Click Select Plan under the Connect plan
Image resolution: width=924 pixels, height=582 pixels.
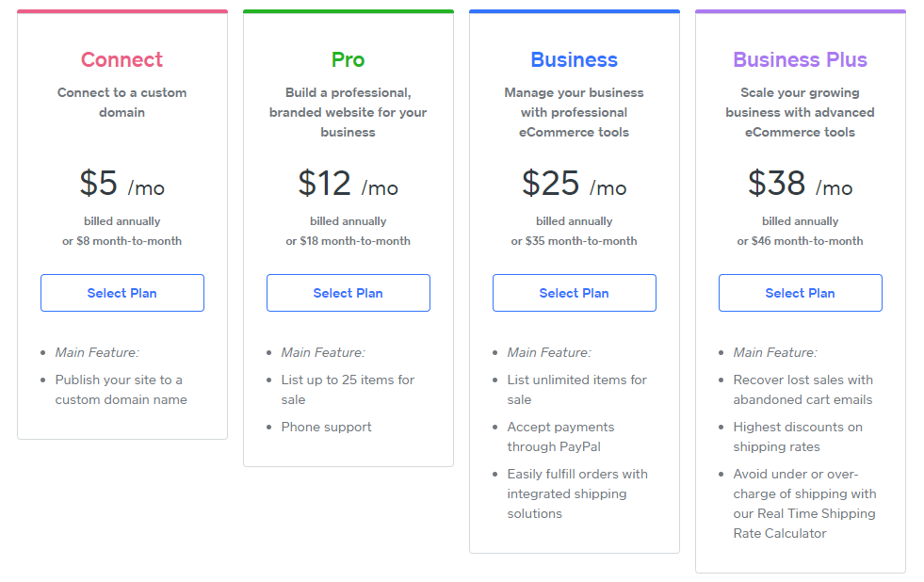pos(122,293)
